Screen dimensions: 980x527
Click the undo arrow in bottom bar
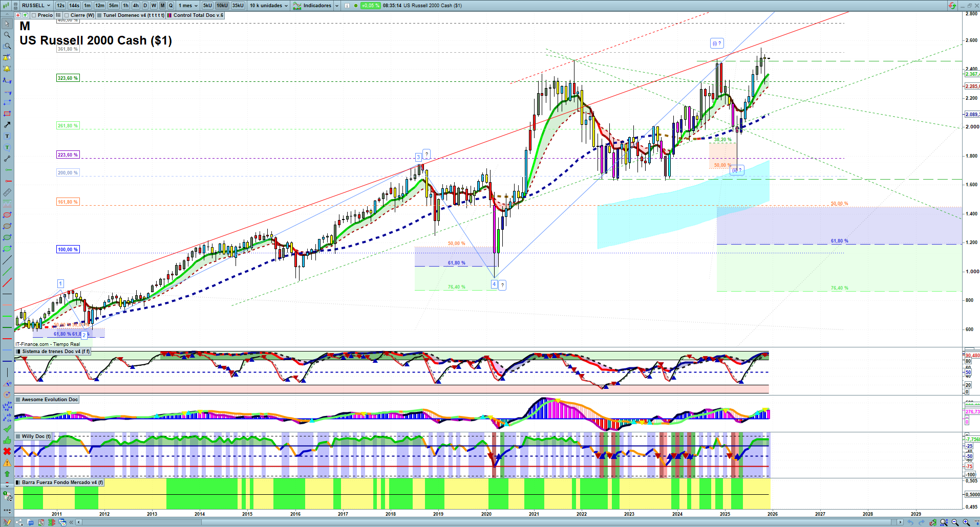pyautogui.click(x=910, y=522)
